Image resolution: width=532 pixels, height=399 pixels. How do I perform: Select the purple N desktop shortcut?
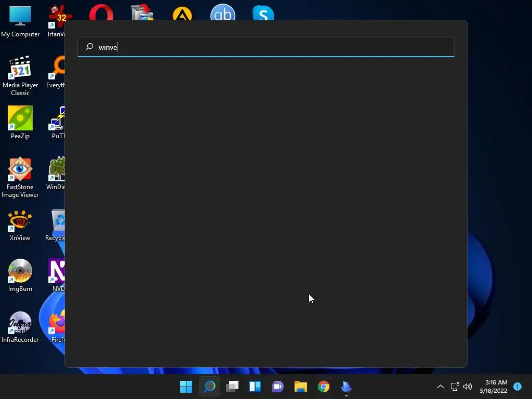pos(57,275)
